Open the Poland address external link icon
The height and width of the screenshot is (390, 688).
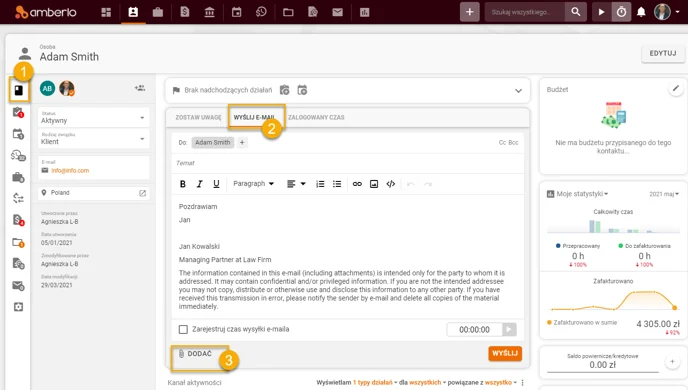pyautogui.click(x=143, y=193)
